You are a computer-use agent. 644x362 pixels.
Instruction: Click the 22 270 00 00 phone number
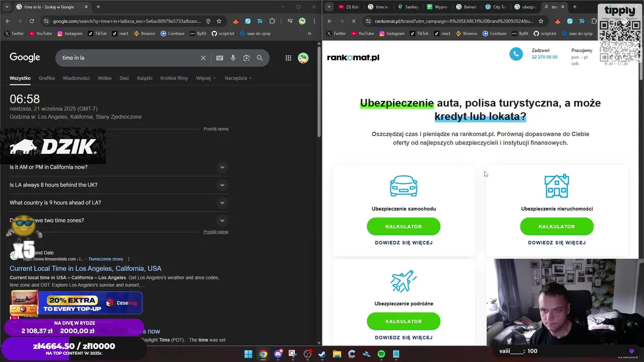[544, 57]
